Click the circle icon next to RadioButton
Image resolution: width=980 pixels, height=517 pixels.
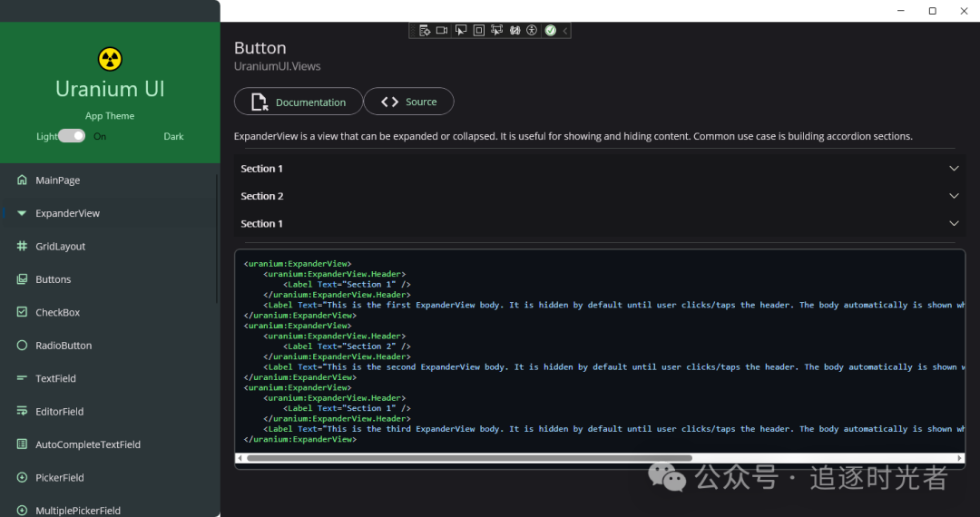(x=22, y=346)
